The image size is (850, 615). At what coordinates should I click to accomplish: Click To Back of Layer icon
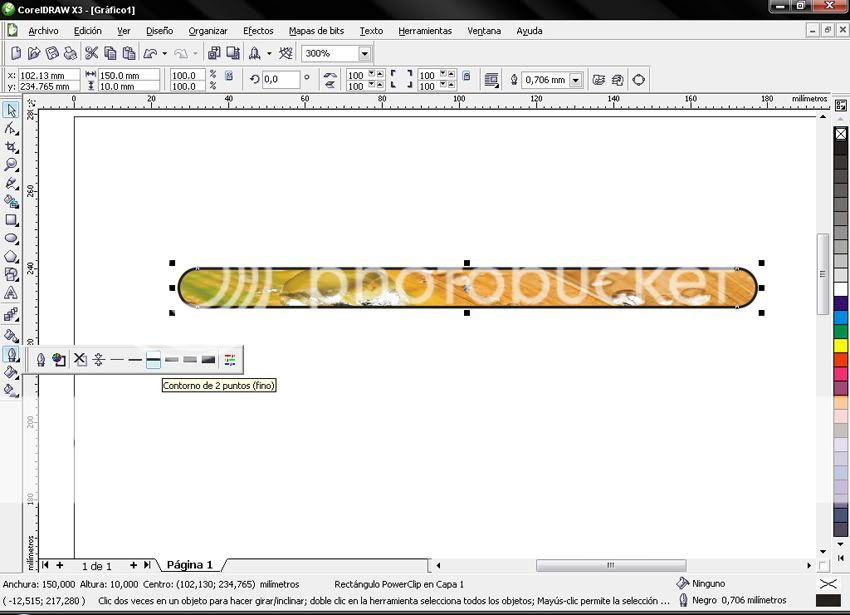point(618,80)
